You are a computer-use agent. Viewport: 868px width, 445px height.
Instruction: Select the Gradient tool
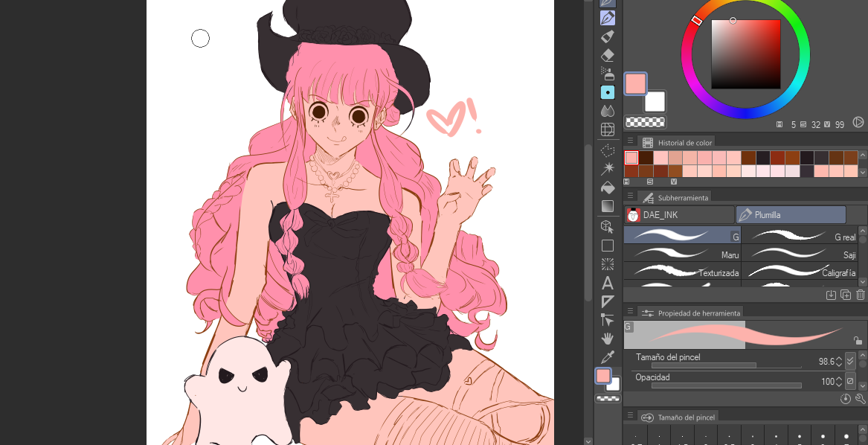[x=607, y=206]
